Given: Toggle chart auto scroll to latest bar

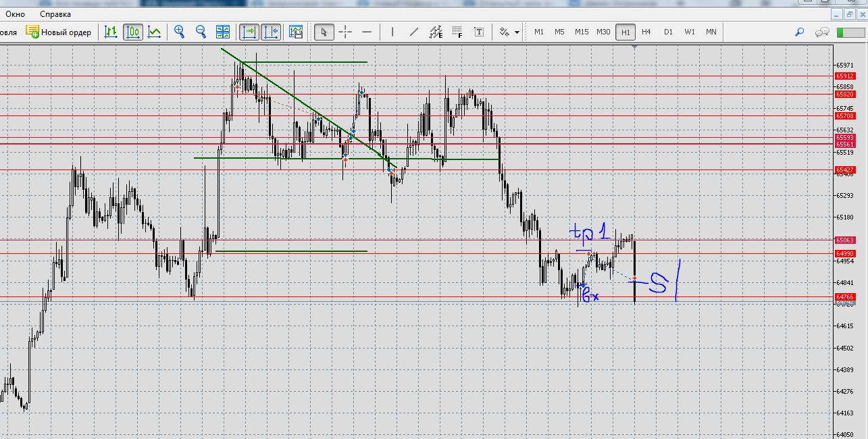Looking at the screenshot, I should (249, 32).
